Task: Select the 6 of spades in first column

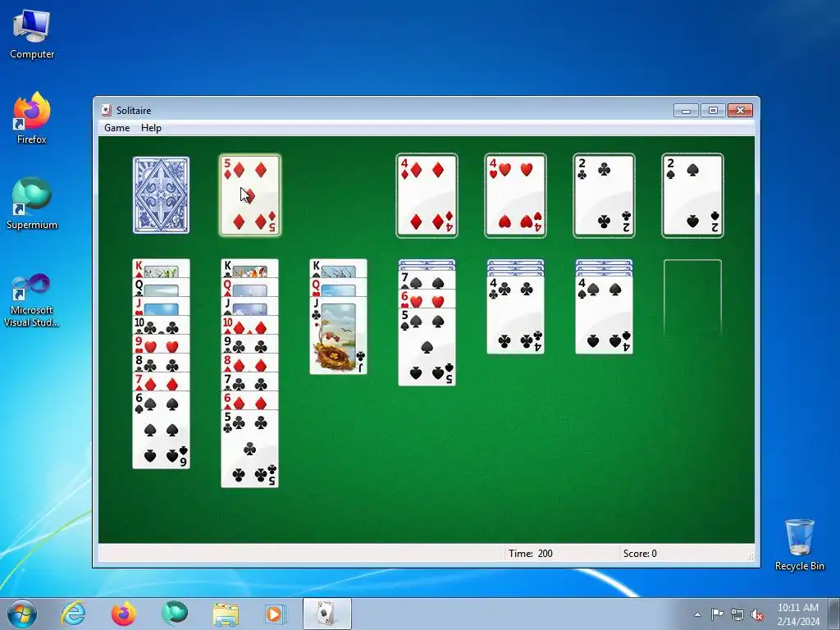Action: pyautogui.click(x=162, y=430)
